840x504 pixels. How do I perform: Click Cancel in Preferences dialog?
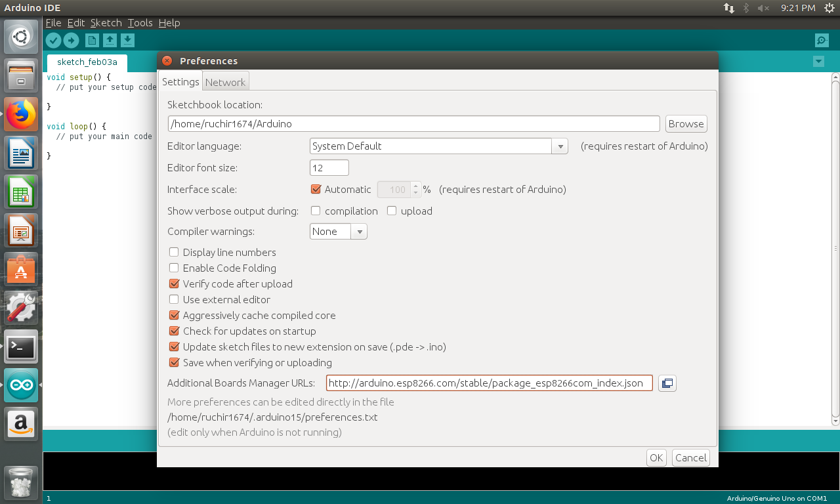pos(691,458)
